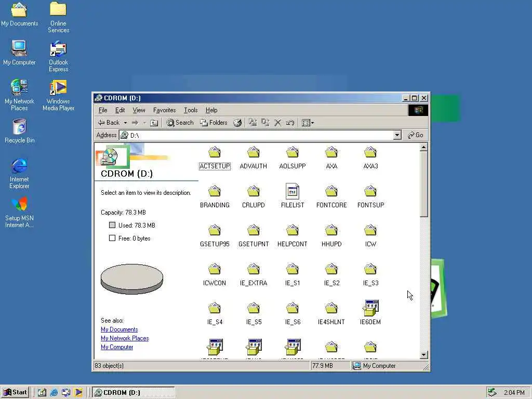Click the Go button
532x399 pixels.
pos(416,135)
